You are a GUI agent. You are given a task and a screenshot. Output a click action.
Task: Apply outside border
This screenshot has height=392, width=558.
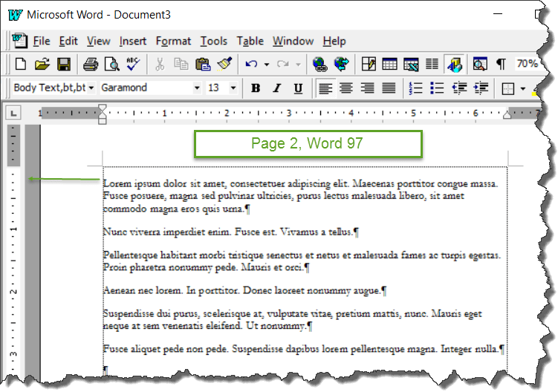tap(507, 88)
